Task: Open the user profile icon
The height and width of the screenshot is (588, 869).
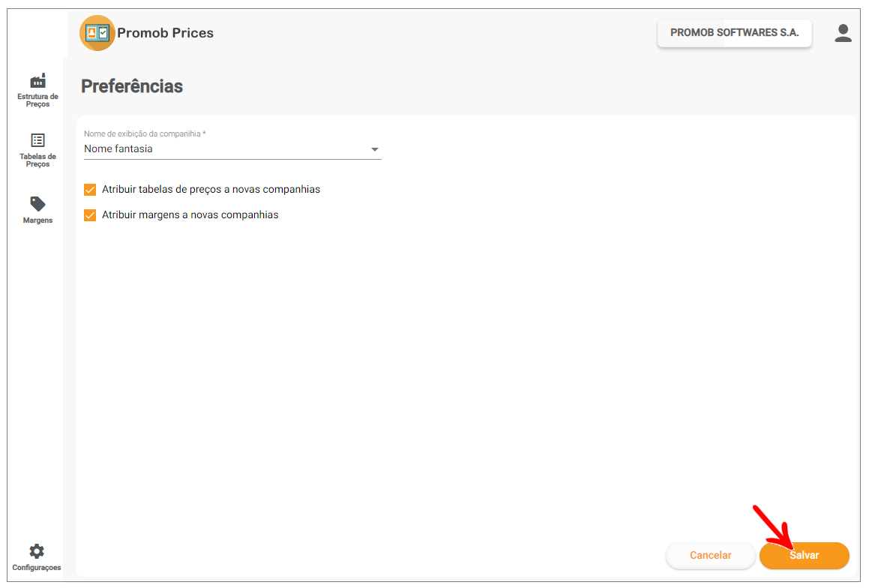Action: point(843,33)
